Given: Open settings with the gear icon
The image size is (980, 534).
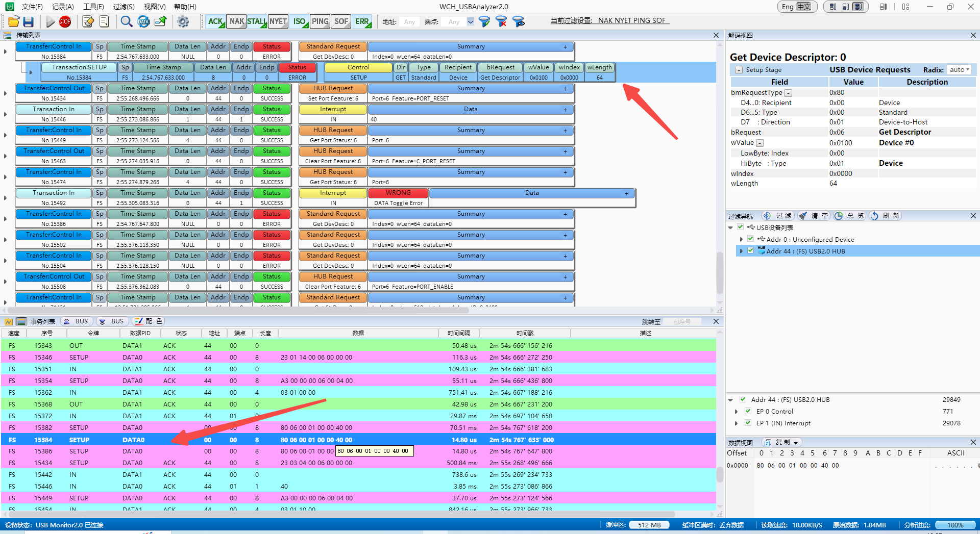Looking at the screenshot, I should 183,21.
